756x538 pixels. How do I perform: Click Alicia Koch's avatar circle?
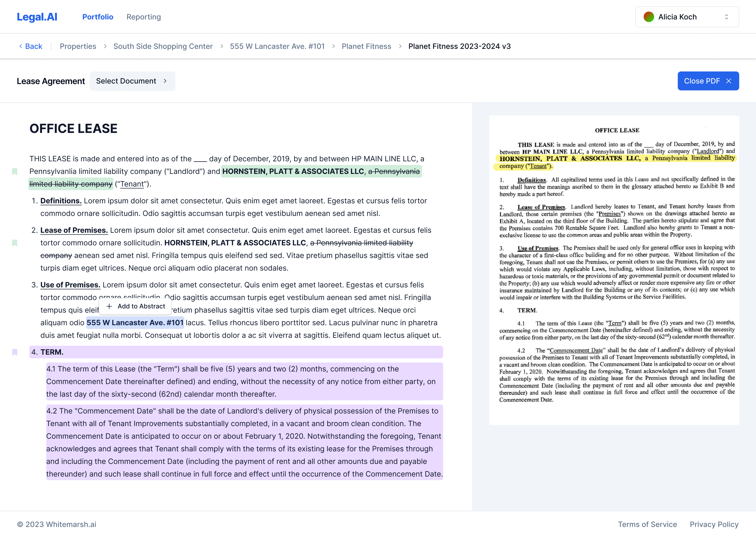coord(649,17)
